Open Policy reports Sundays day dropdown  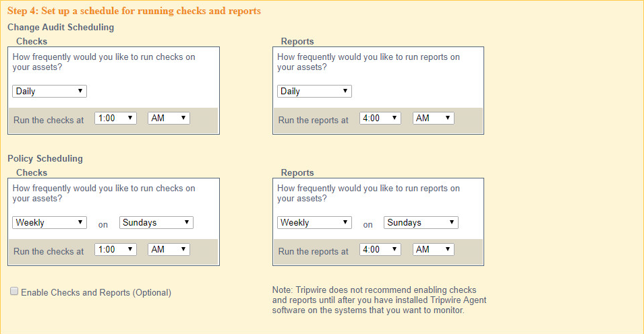421,223
